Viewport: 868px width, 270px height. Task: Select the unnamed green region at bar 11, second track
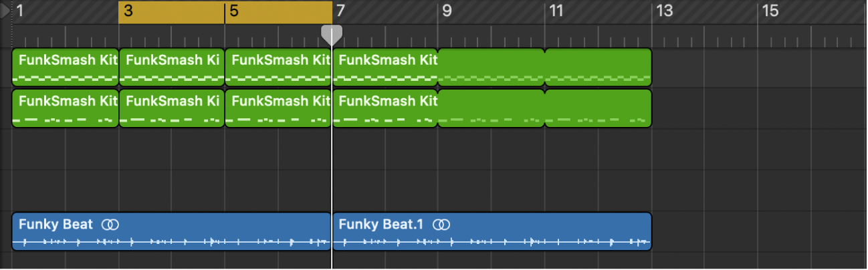pos(599,108)
